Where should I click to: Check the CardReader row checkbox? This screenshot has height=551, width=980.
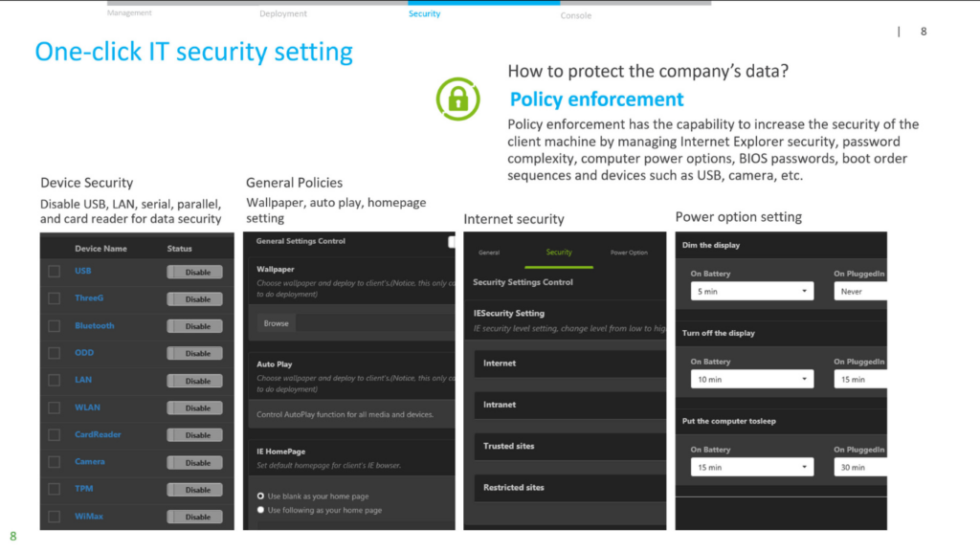[55, 434]
